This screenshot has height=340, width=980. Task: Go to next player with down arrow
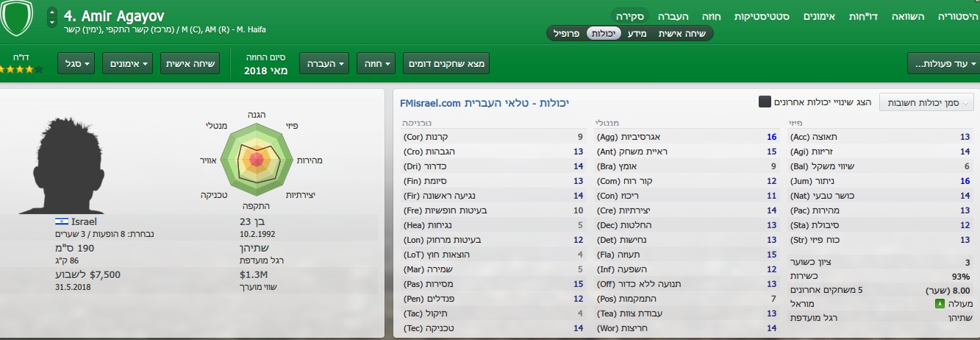pyautogui.click(x=51, y=23)
